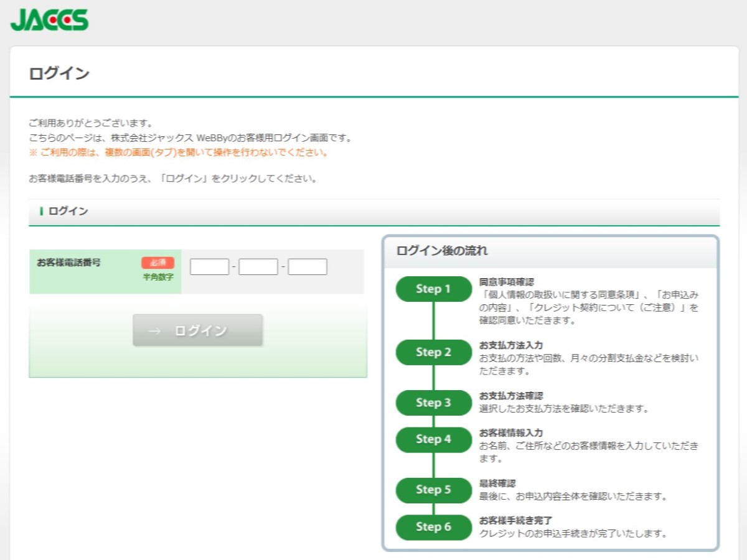Click the Step 2 badge
The width and height of the screenshot is (747, 560).
(x=433, y=352)
